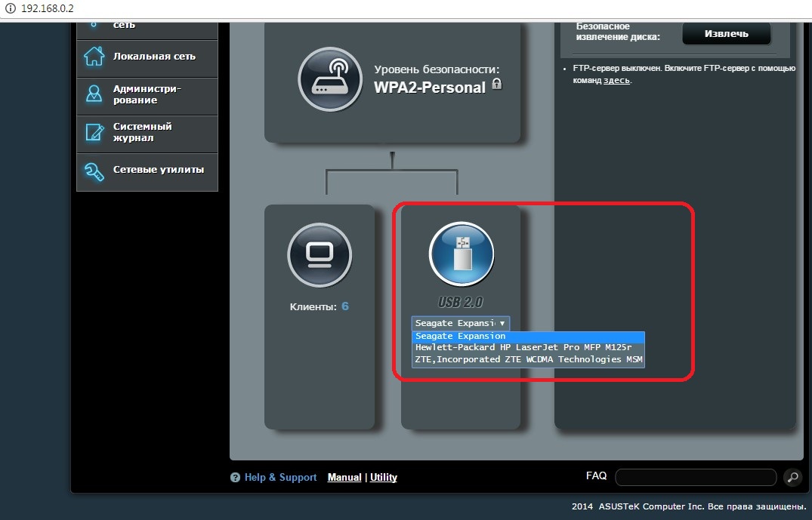Choose Seagate Expansion in the dropdown list
The width and height of the screenshot is (812, 520).
pos(528,337)
